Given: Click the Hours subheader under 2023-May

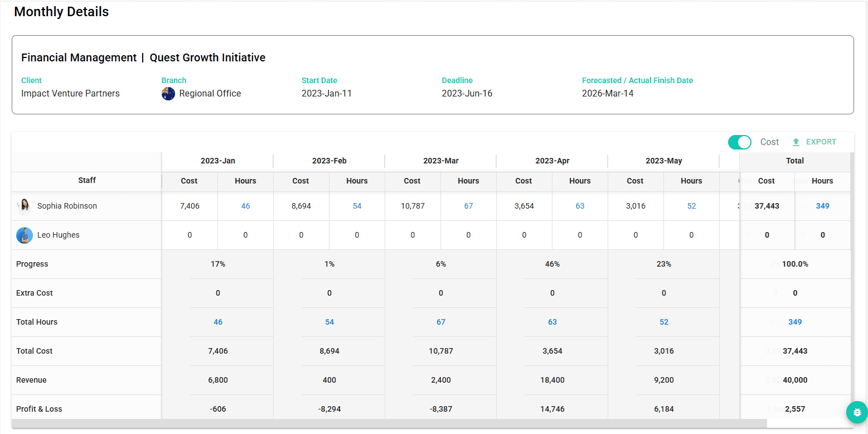Looking at the screenshot, I should click(x=691, y=181).
